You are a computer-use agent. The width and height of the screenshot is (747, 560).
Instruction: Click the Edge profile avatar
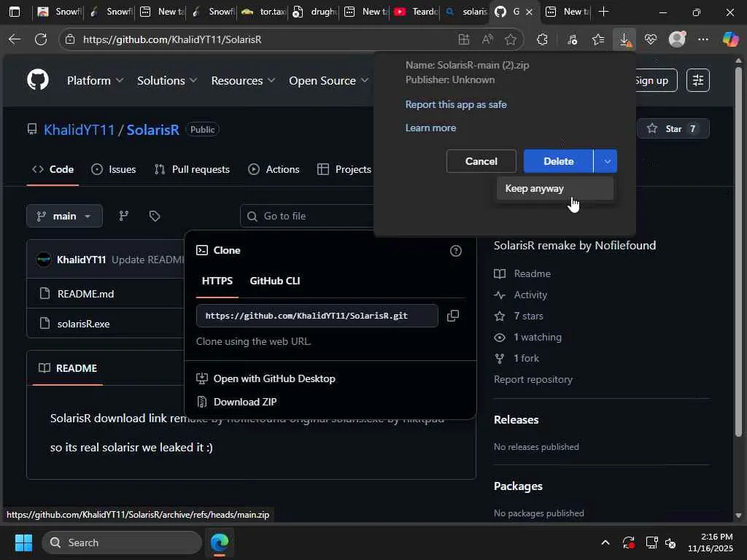click(x=677, y=39)
